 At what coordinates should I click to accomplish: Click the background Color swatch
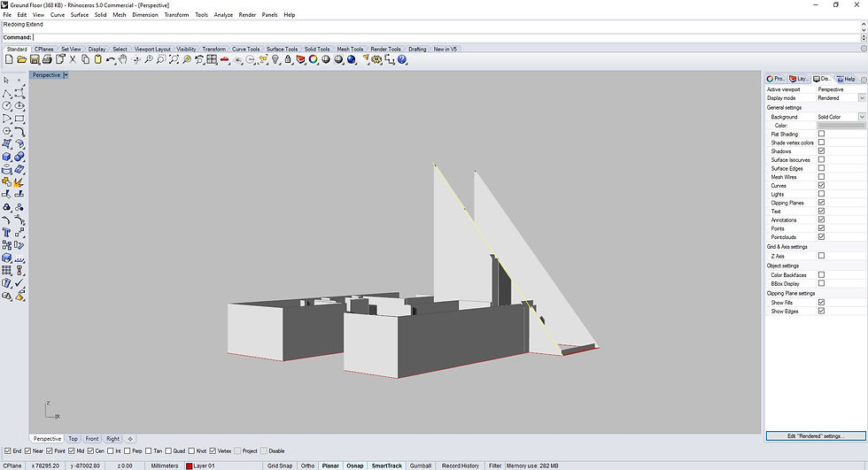(x=841, y=126)
